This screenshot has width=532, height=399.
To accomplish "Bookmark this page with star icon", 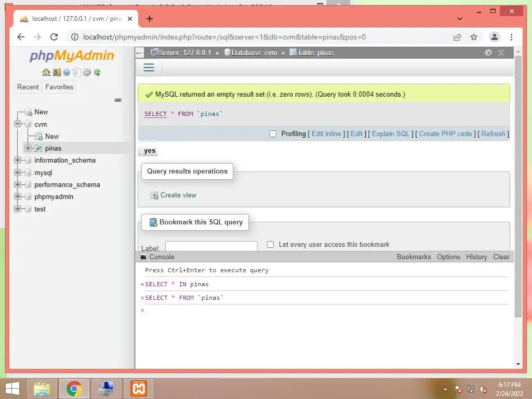I will (474, 37).
